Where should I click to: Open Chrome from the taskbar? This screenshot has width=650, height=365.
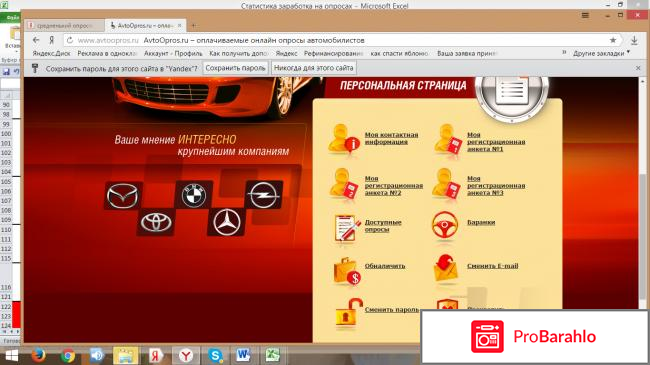click(68, 355)
